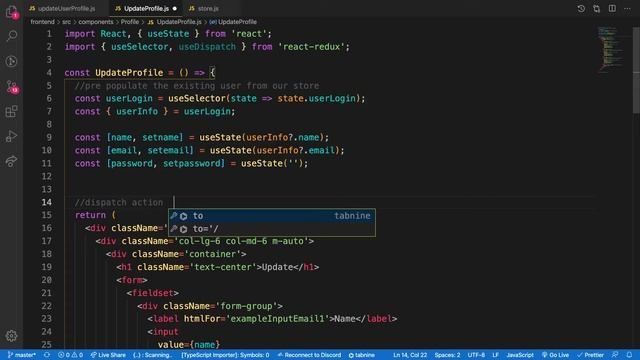Open the Live Share view in activity bar
The width and height of the screenshot is (640, 360).
(11, 161)
